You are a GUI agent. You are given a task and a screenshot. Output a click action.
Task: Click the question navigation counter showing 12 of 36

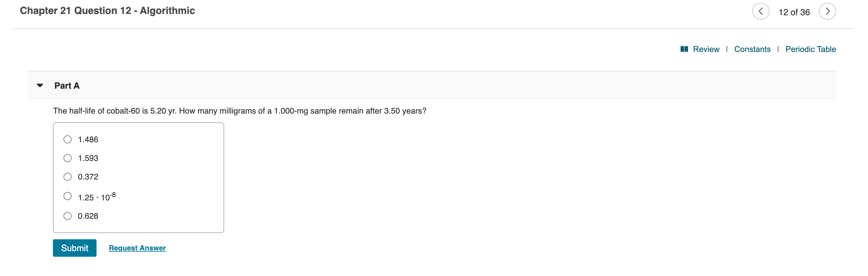(x=794, y=11)
